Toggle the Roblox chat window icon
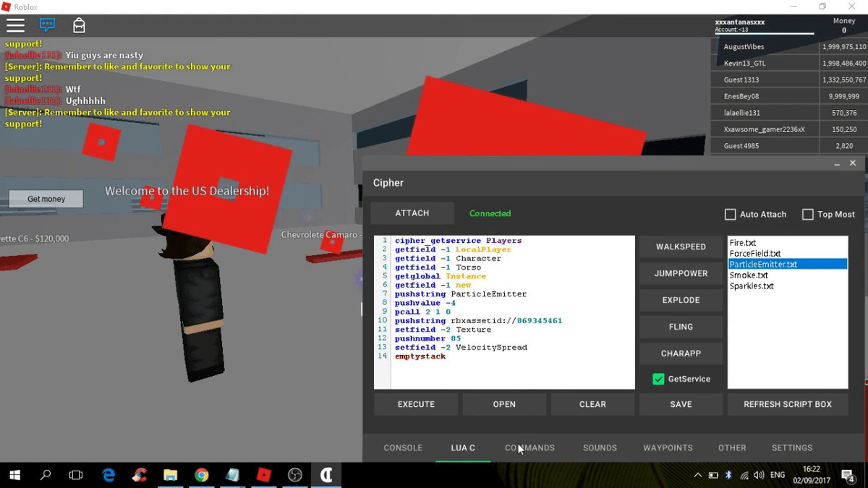The image size is (868, 488). 48,25
